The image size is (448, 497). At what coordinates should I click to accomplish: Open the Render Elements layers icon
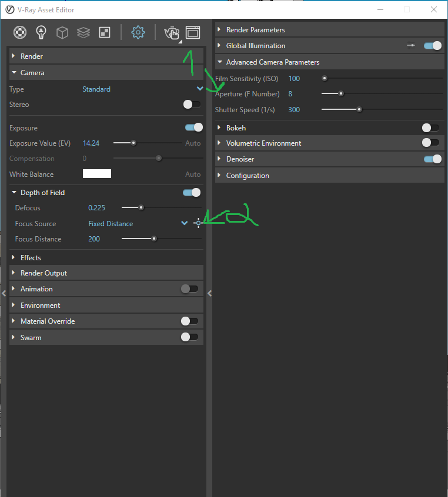(x=83, y=32)
